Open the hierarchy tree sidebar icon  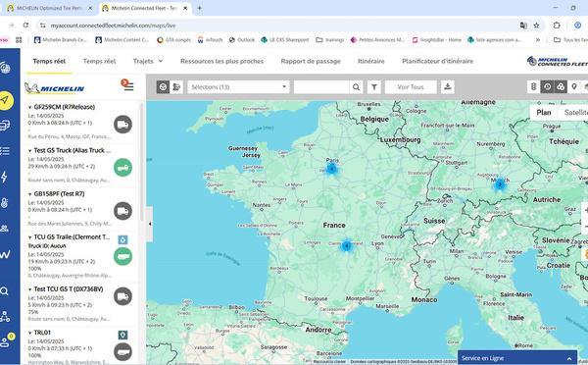click(5, 317)
